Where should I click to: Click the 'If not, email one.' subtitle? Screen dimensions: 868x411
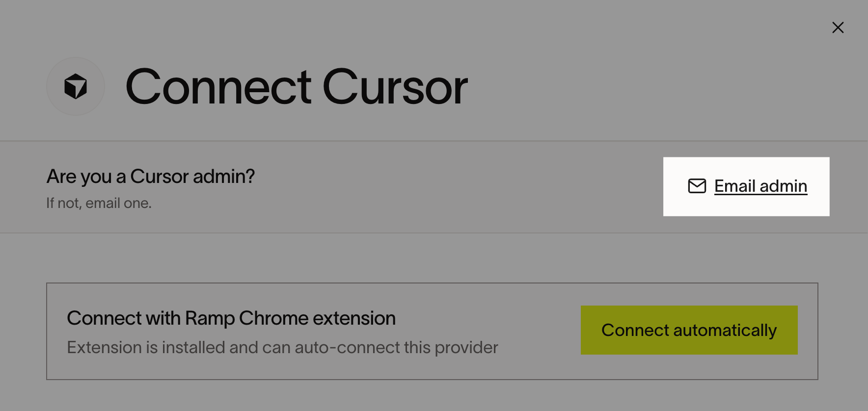99,203
